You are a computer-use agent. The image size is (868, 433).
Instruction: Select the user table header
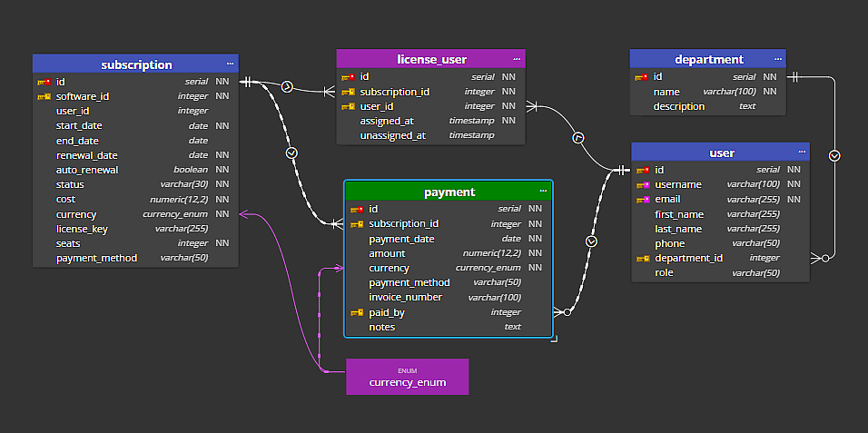click(720, 153)
